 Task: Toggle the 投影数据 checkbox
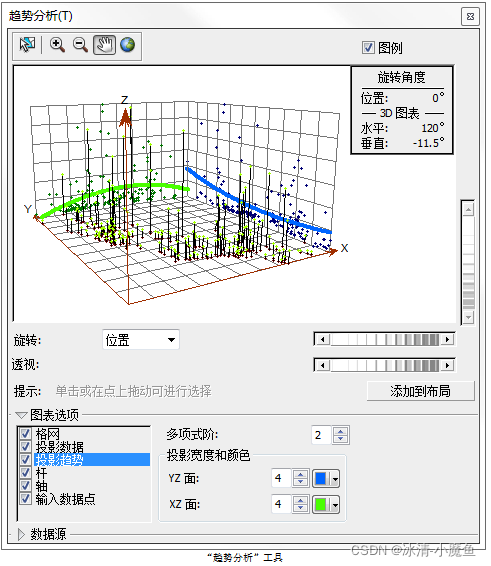point(25,447)
